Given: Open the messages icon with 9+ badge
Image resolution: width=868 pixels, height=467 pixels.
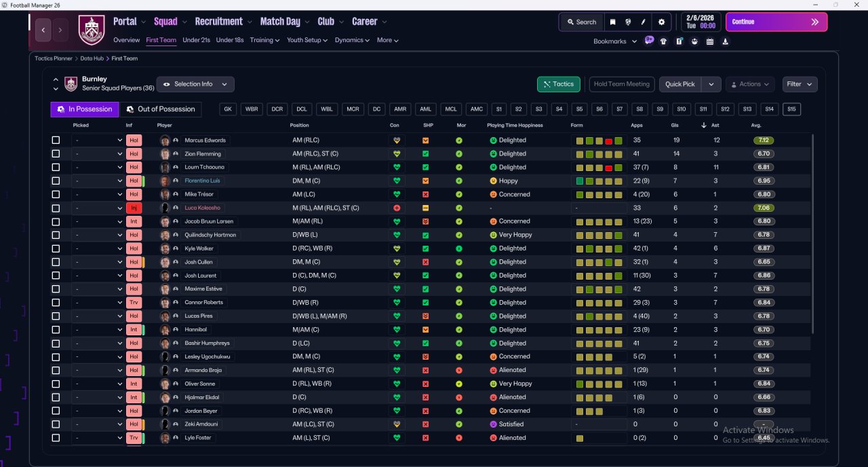Looking at the screenshot, I should tap(649, 41).
